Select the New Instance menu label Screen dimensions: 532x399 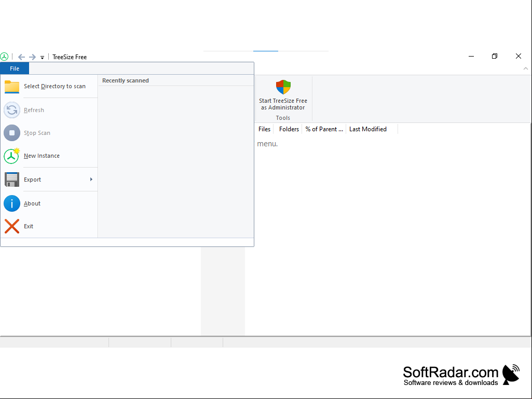(x=42, y=156)
